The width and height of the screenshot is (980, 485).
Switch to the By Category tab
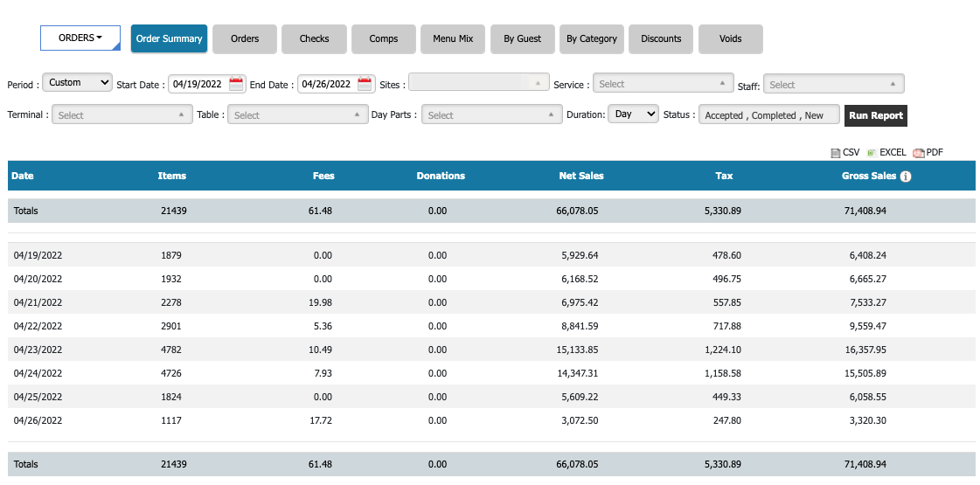592,38
